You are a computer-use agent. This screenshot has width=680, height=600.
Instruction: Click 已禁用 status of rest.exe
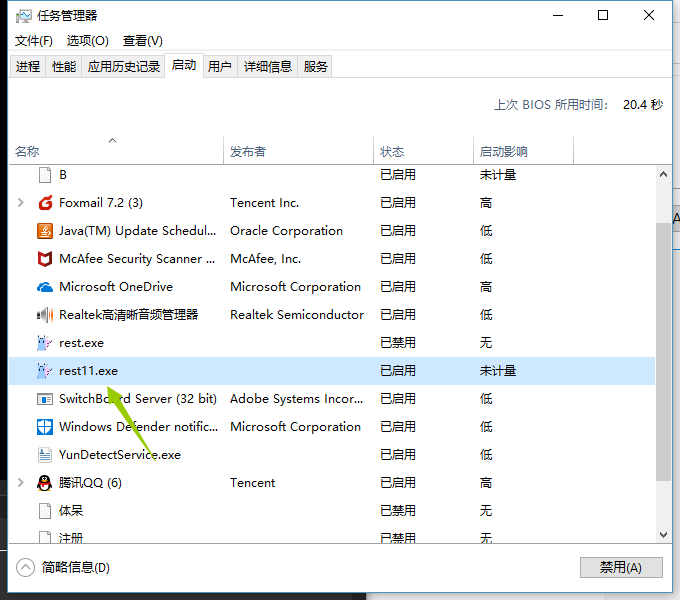point(398,343)
